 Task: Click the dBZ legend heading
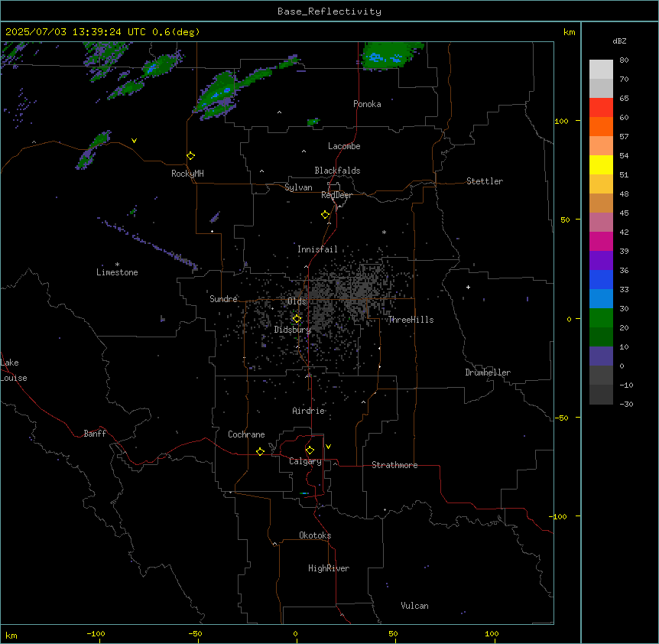click(619, 41)
